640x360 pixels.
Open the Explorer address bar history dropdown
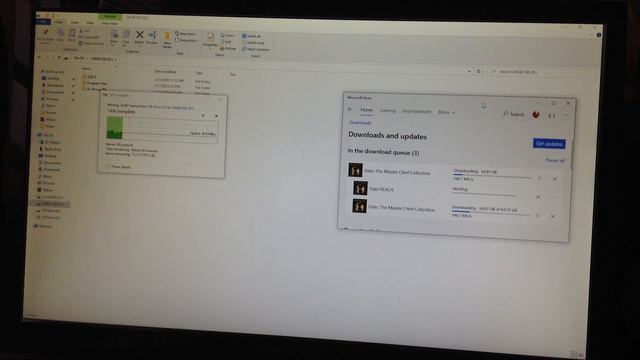pos(469,71)
